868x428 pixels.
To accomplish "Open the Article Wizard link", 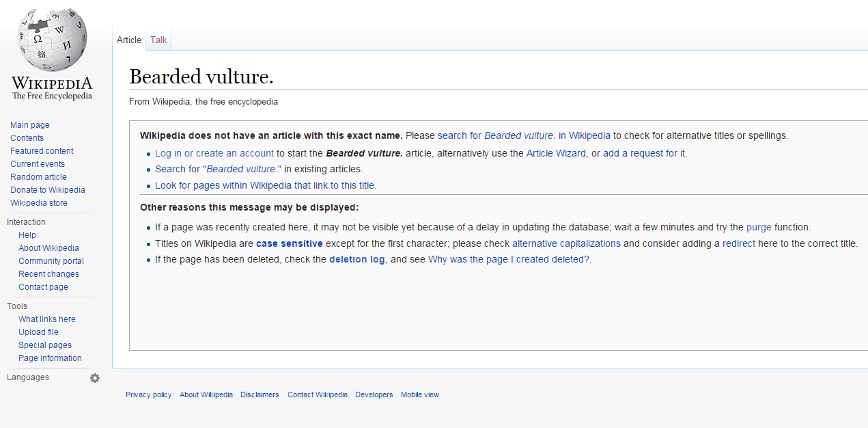I will click(x=556, y=153).
